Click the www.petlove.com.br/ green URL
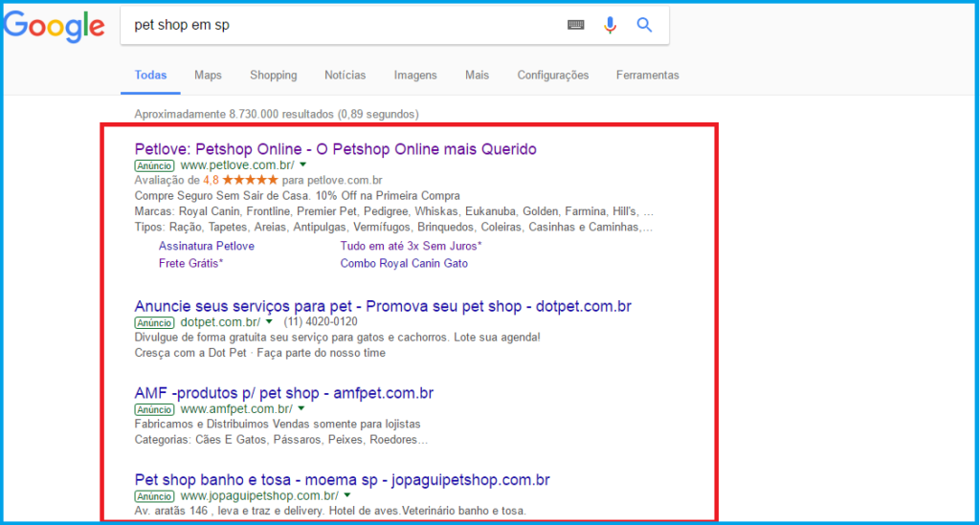980x525 pixels. 237,164
